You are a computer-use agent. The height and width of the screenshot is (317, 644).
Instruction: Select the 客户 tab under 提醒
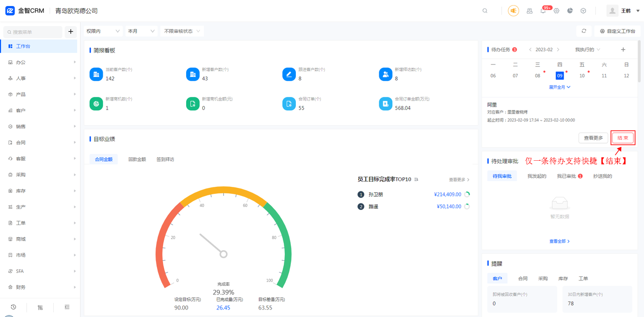tap(497, 278)
